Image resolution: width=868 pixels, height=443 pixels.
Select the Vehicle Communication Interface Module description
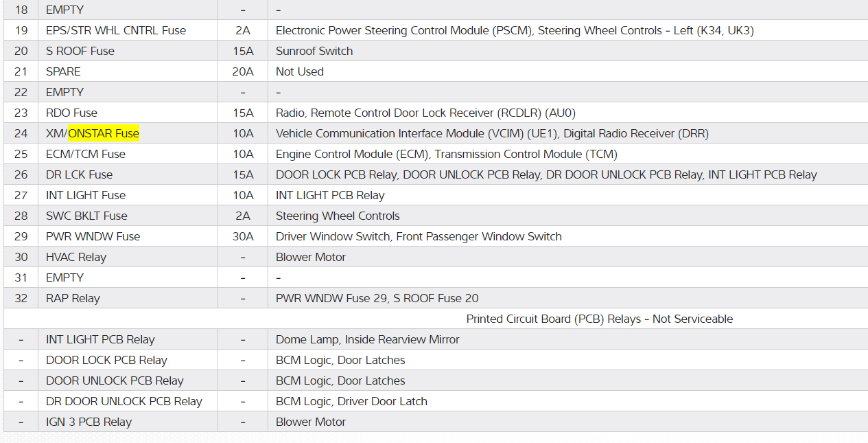coord(492,133)
